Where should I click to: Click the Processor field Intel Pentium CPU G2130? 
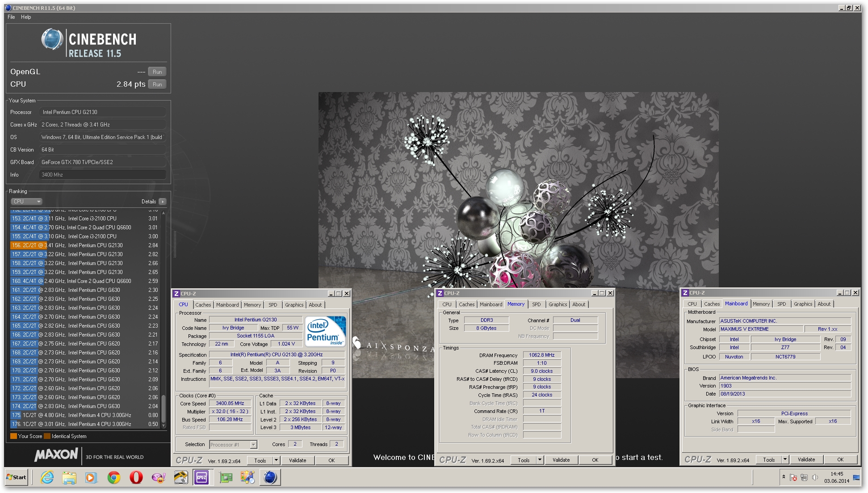(102, 112)
